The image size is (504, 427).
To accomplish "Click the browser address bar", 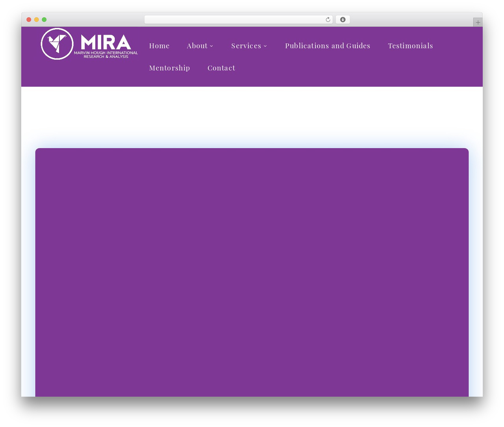I will click(238, 20).
